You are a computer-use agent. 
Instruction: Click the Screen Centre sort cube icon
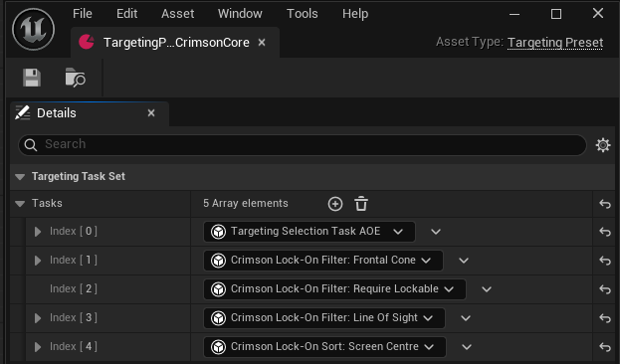coord(218,347)
